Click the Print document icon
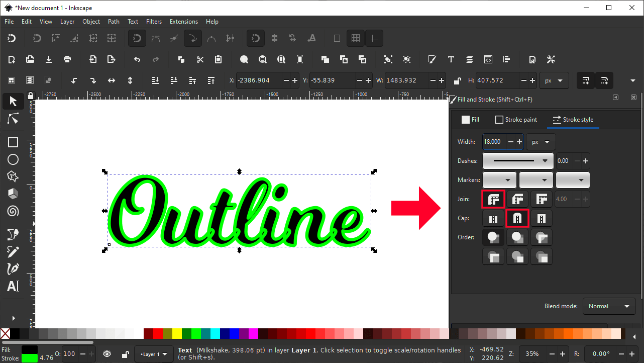 coord(67,59)
